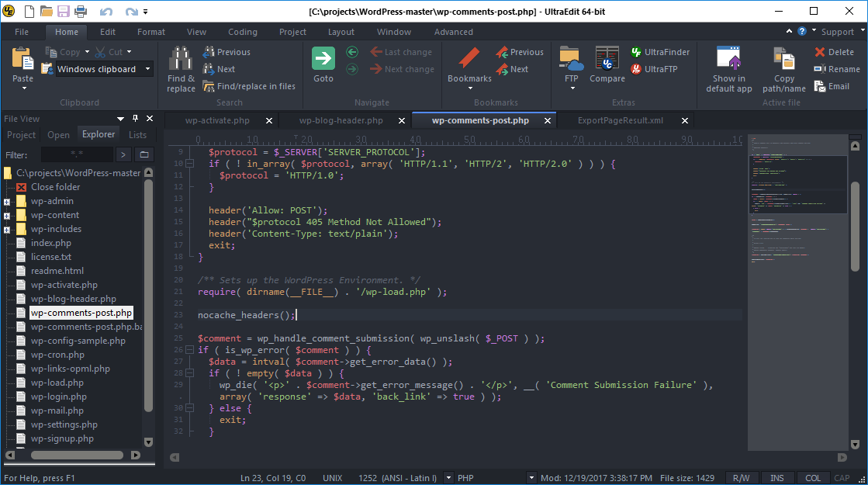Click the Find & replace binoculars icon
This screenshot has width=868, height=485.
coord(181,59)
